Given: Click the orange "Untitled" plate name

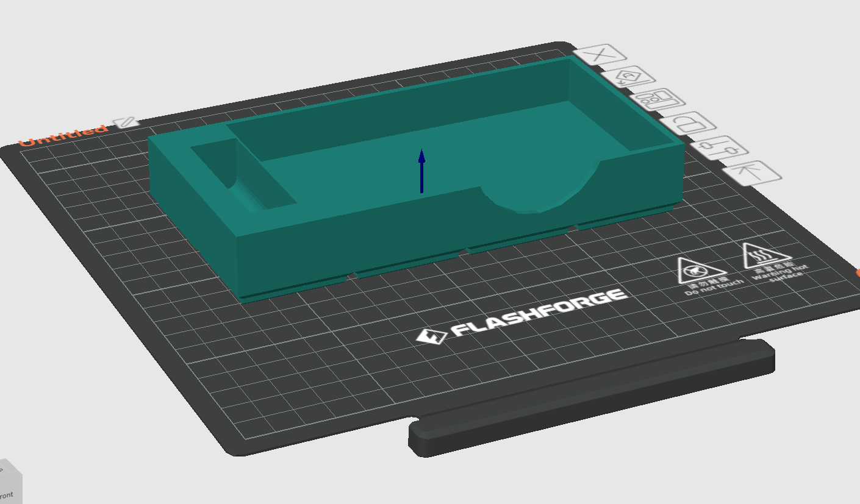Looking at the screenshot, I should [x=63, y=136].
